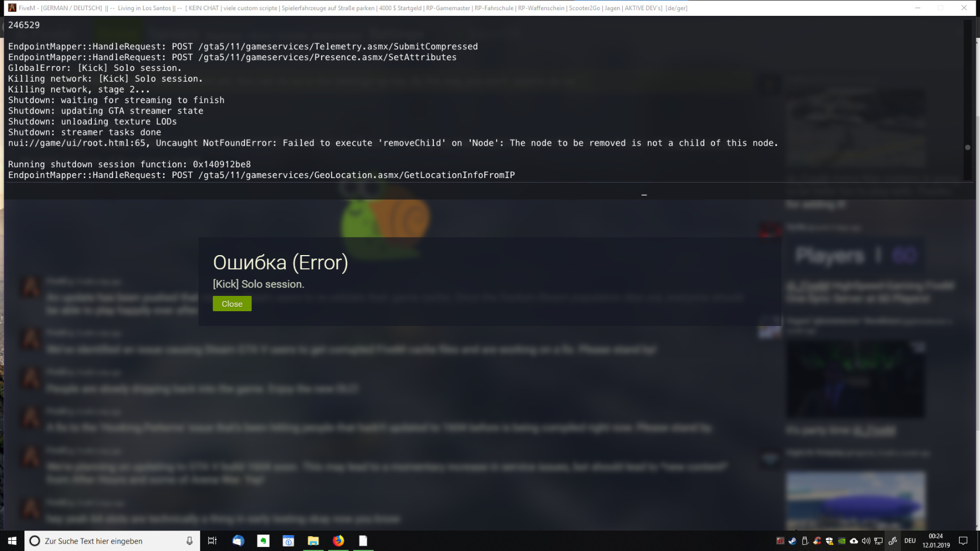Open the NVIDIA tray icon
980x551 pixels.
click(842, 541)
